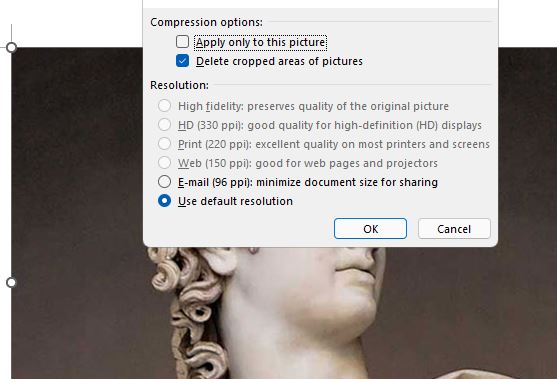Cancel the Compress Pictures dialog
Viewport: 557px width, 379px height.
pos(454,229)
